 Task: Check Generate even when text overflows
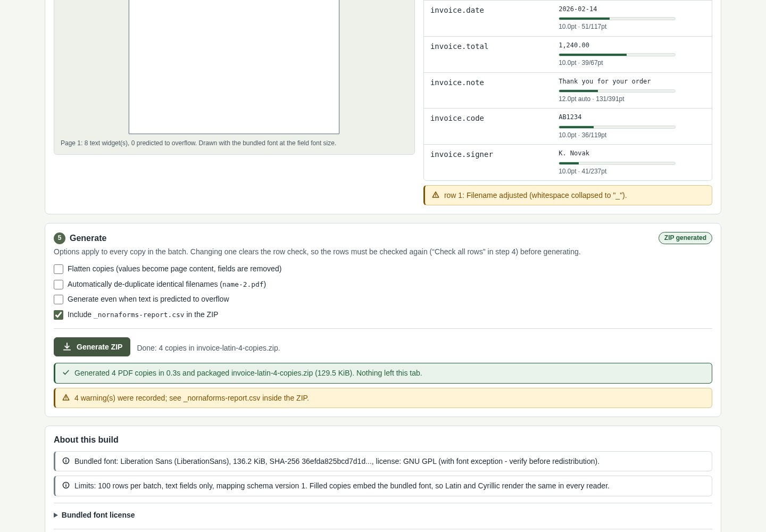tap(59, 300)
